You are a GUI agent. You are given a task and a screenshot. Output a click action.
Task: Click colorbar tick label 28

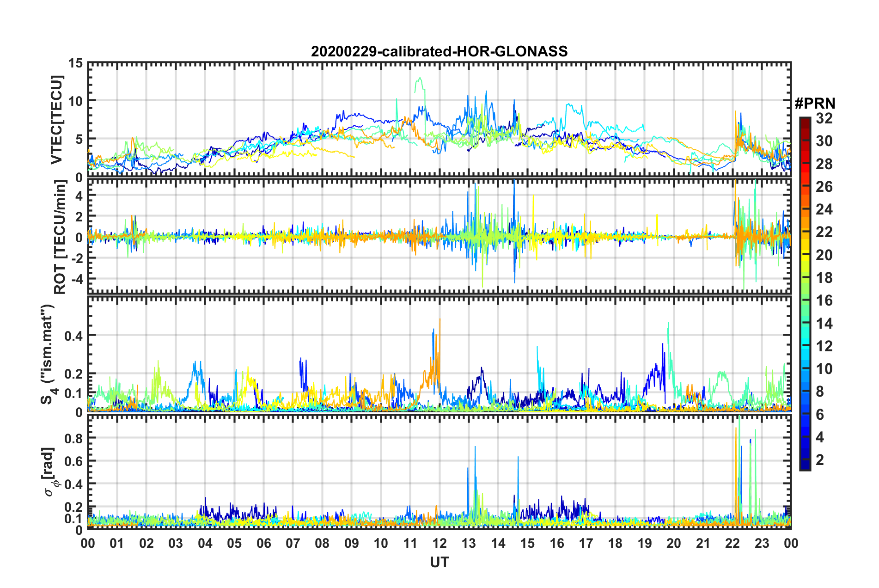coord(824,164)
